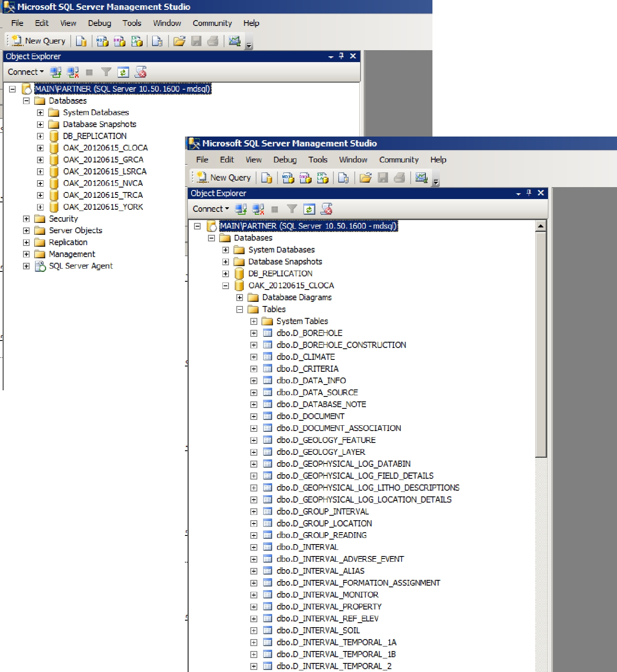This screenshot has width=617, height=672.
Task: Click the Filter funnel icon in front window
Action: (x=292, y=209)
